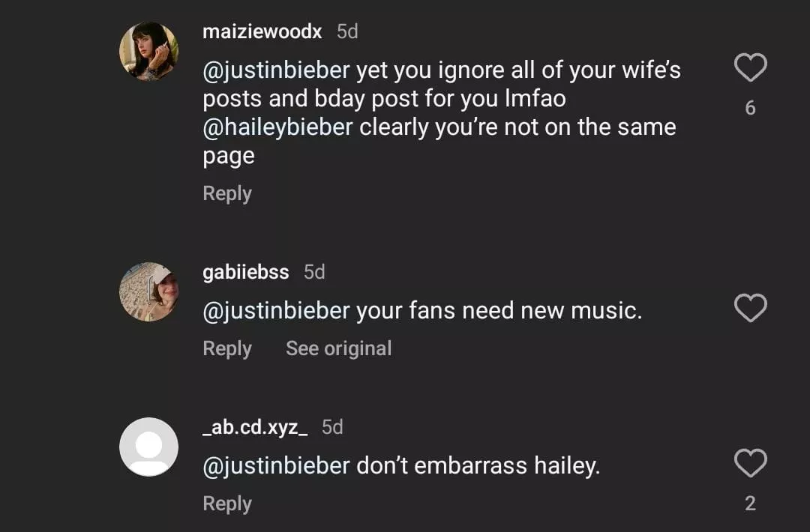Like the _ab.cd.xyz_ comment
This screenshot has width=810, height=532.
point(749,464)
